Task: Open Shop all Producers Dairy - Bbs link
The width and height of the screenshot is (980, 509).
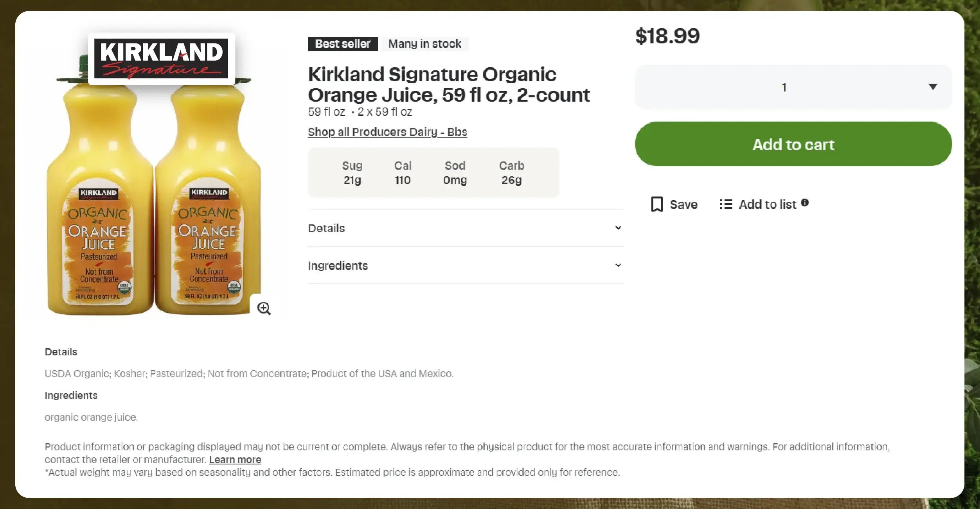Action: click(387, 132)
